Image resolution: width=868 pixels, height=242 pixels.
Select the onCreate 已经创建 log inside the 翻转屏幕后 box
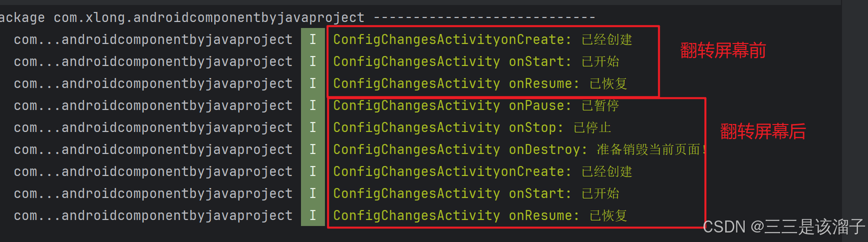483,171
